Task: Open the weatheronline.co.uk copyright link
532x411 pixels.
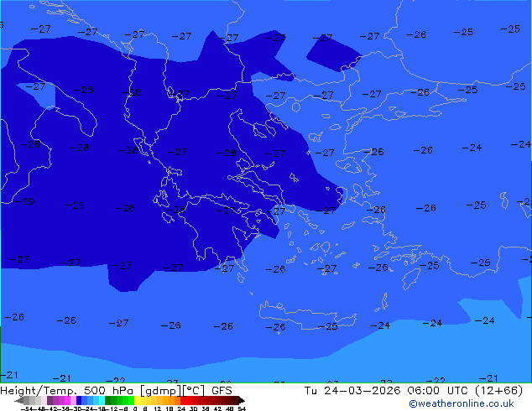Action: coord(462,403)
